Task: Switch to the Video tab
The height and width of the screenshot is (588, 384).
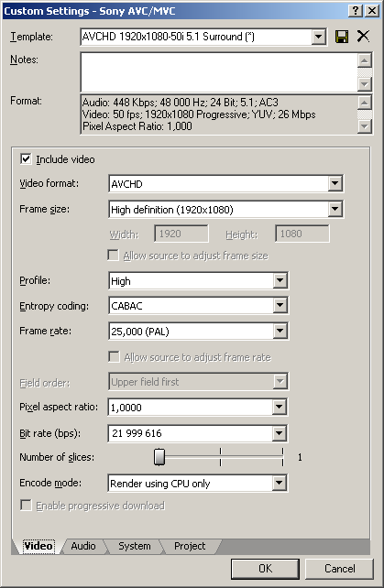Action: pos(38,546)
